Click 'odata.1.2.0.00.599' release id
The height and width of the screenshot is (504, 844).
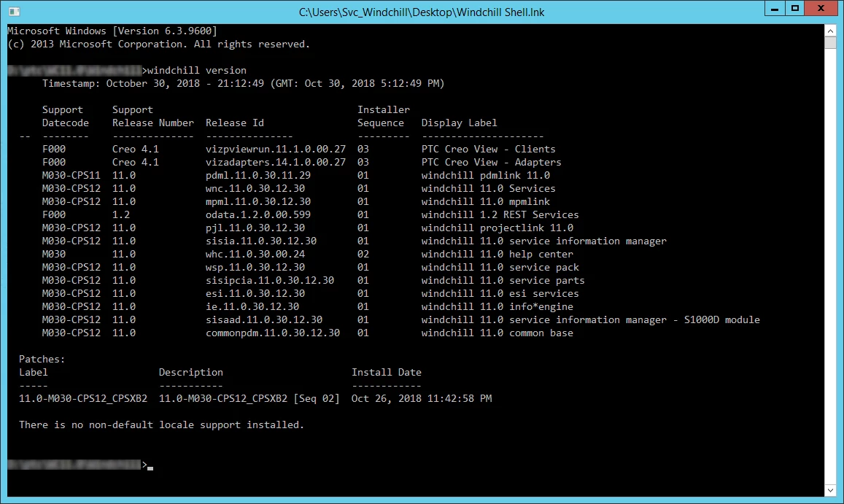pos(258,215)
